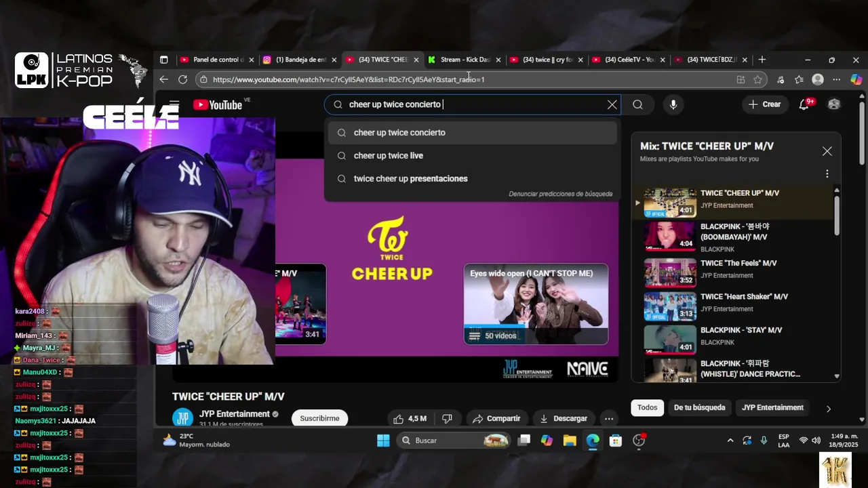The width and height of the screenshot is (868, 488).
Task: Dislike the video with thumbs-down
Action: point(447,418)
